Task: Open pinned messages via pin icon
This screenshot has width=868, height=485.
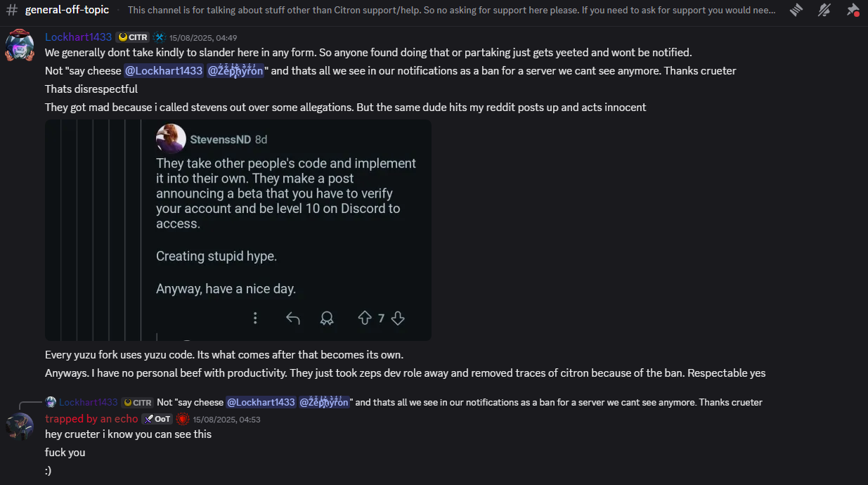Action: point(853,10)
